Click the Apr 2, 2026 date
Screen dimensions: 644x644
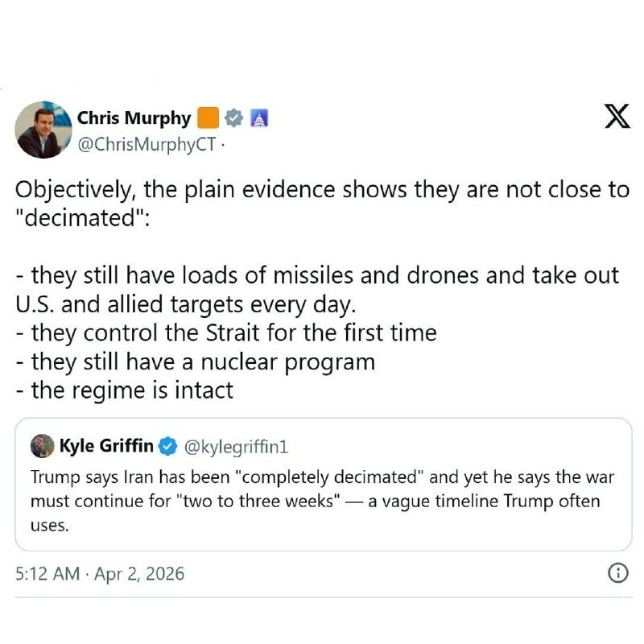pyautogui.click(x=138, y=574)
